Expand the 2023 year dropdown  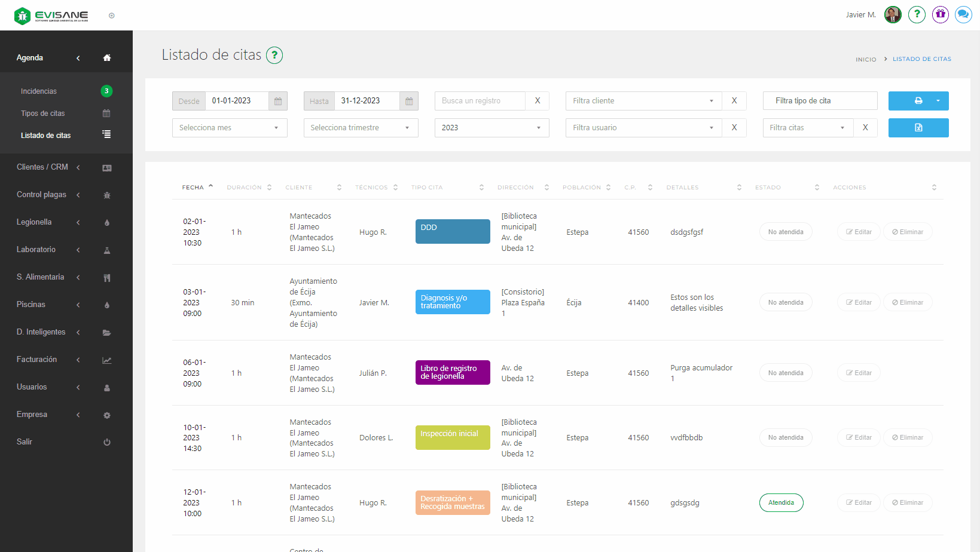(491, 128)
